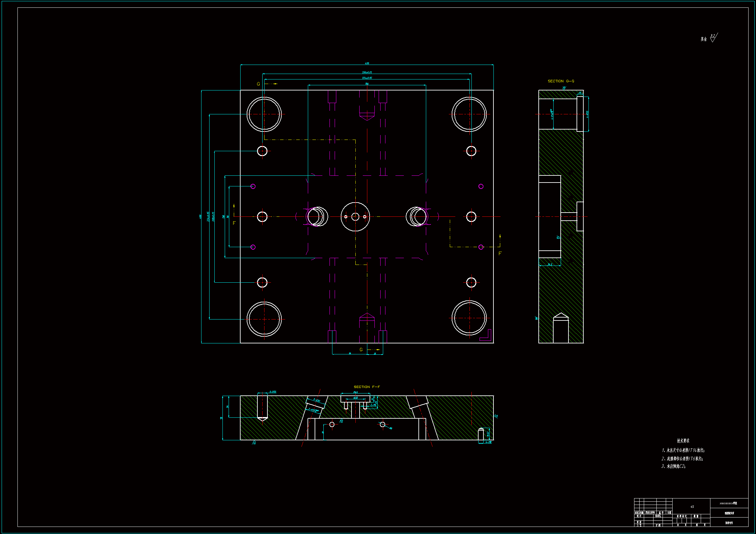The height and width of the screenshot is (534, 756).
Task: Click the 34.5 dimension in Section G-G
Action: [x=550, y=264]
